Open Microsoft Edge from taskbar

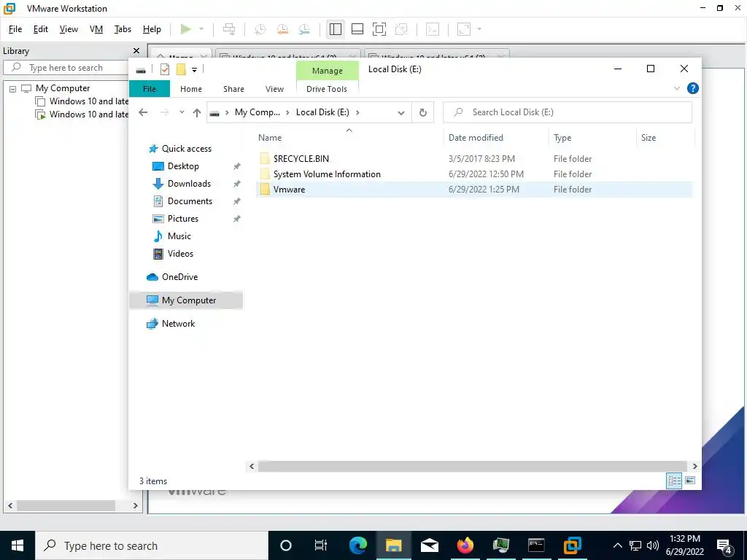click(x=358, y=545)
